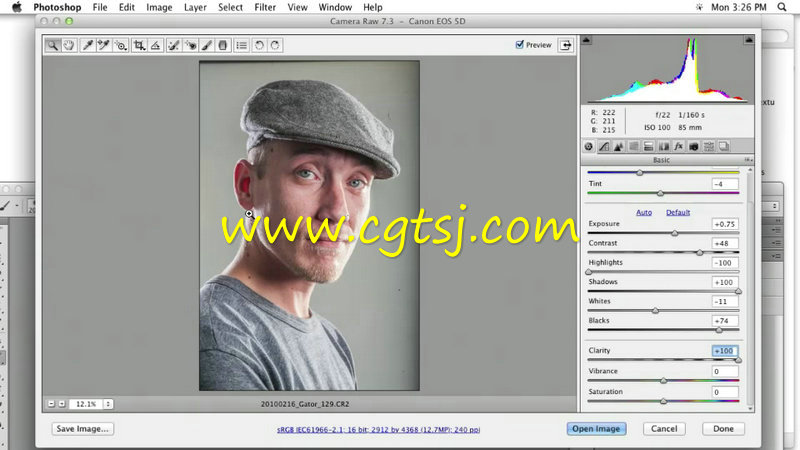Click the Save Image... button
Screen dimensions: 800x450
click(82, 429)
